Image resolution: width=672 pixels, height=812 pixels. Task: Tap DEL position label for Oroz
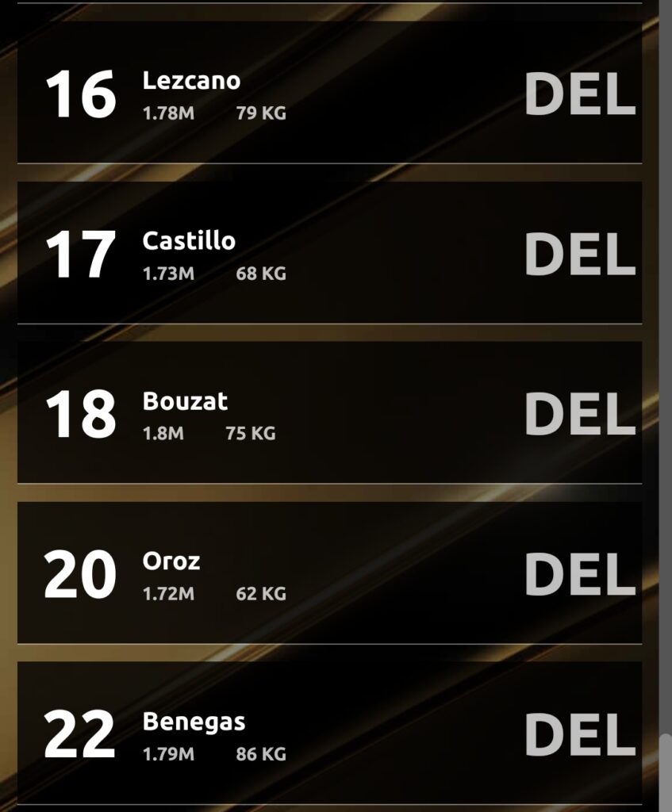tap(580, 574)
